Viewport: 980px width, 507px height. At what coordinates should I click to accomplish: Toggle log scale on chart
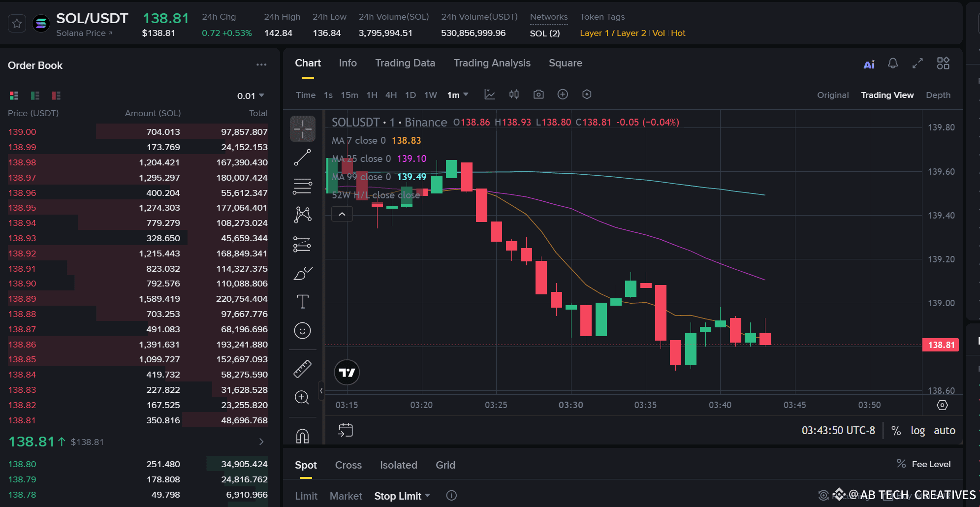point(917,431)
